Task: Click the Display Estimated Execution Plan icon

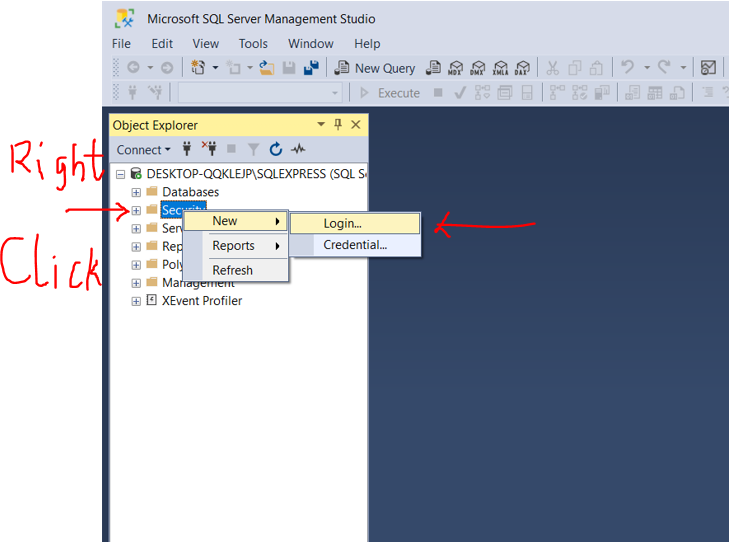Action: point(482,93)
